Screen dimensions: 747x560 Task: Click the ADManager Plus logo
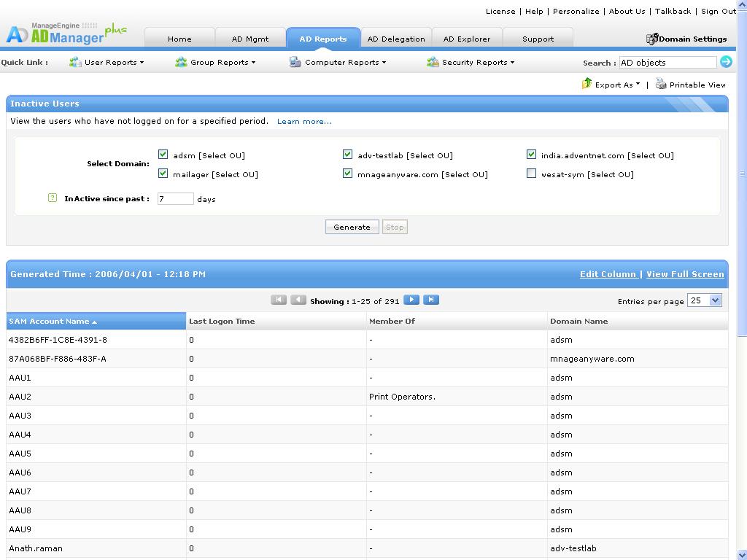pos(66,34)
